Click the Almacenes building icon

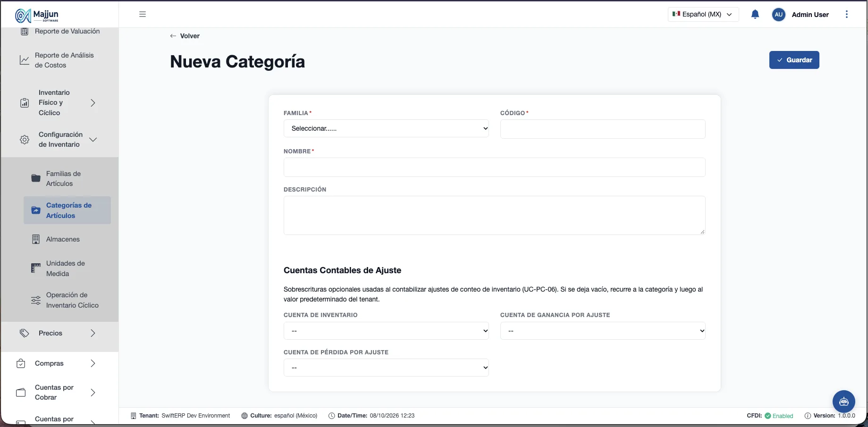[x=36, y=239]
